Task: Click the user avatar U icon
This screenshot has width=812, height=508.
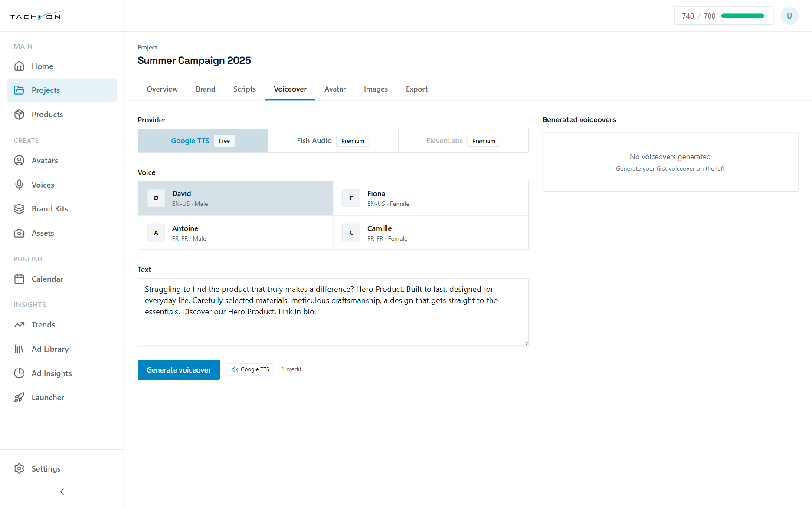Action: 789,16
